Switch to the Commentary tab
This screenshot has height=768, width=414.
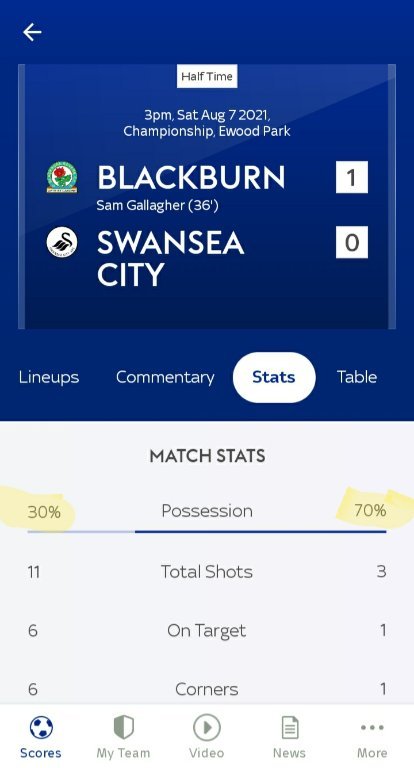point(165,377)
